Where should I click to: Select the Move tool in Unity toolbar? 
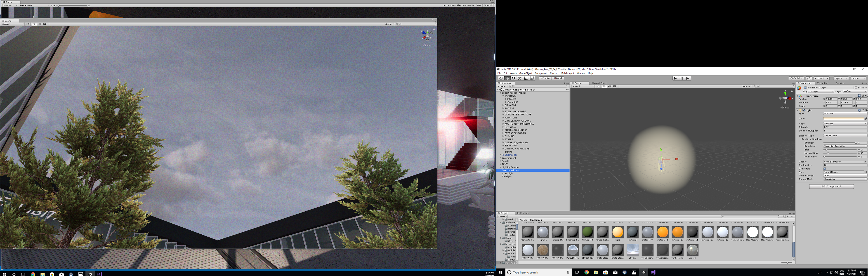[507, 78]
